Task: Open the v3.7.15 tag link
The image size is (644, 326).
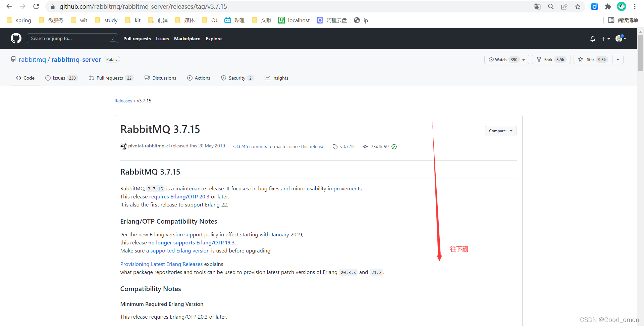Action: 344,146
